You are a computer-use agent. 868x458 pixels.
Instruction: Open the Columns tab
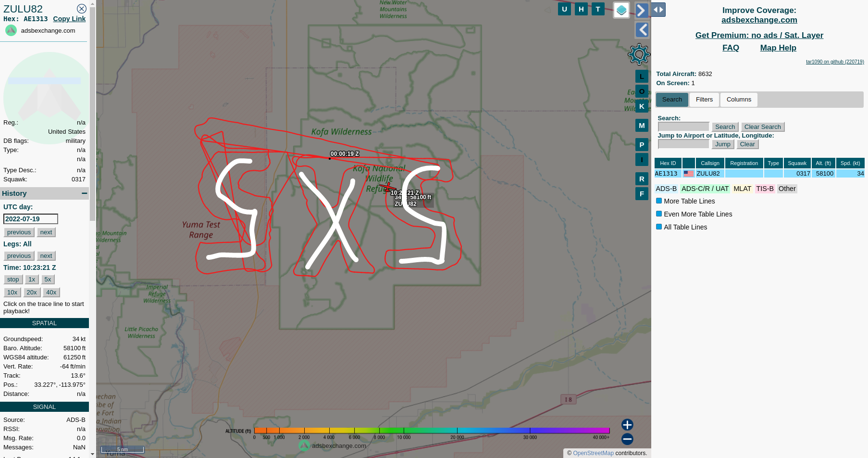click(739, 100)
